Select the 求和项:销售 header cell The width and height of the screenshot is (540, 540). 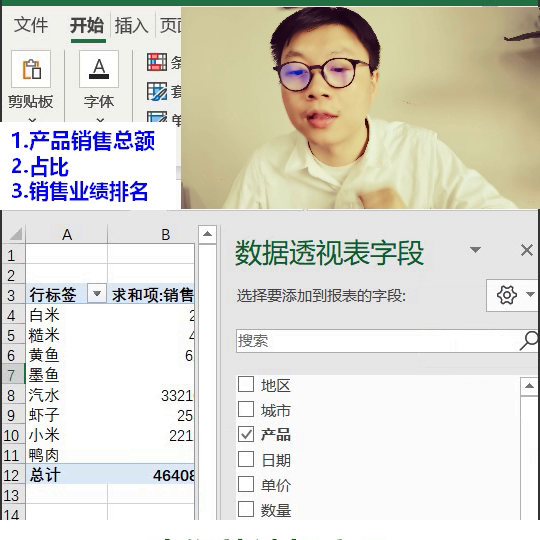click(152, 295)
